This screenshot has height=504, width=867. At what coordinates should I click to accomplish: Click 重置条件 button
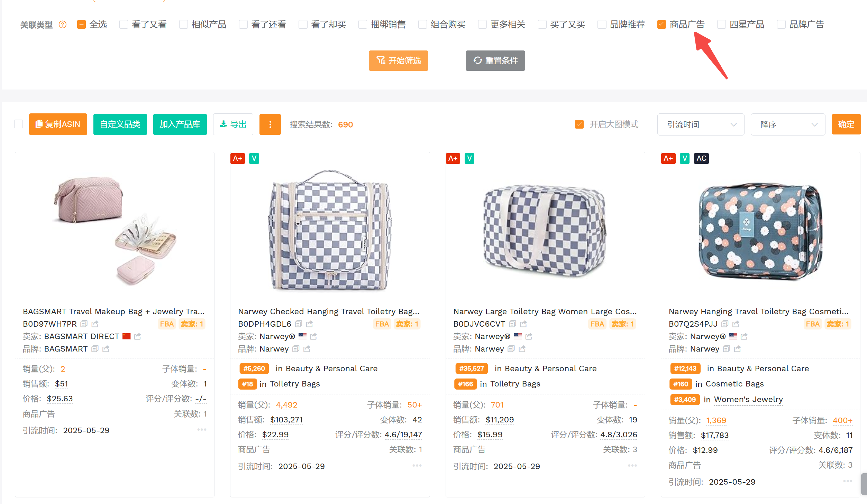495,60
